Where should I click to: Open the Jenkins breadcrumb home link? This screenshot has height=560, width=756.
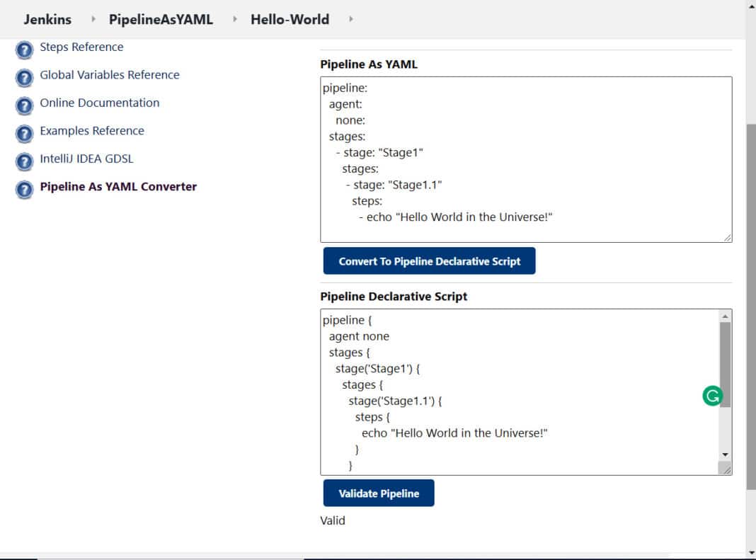47,19
